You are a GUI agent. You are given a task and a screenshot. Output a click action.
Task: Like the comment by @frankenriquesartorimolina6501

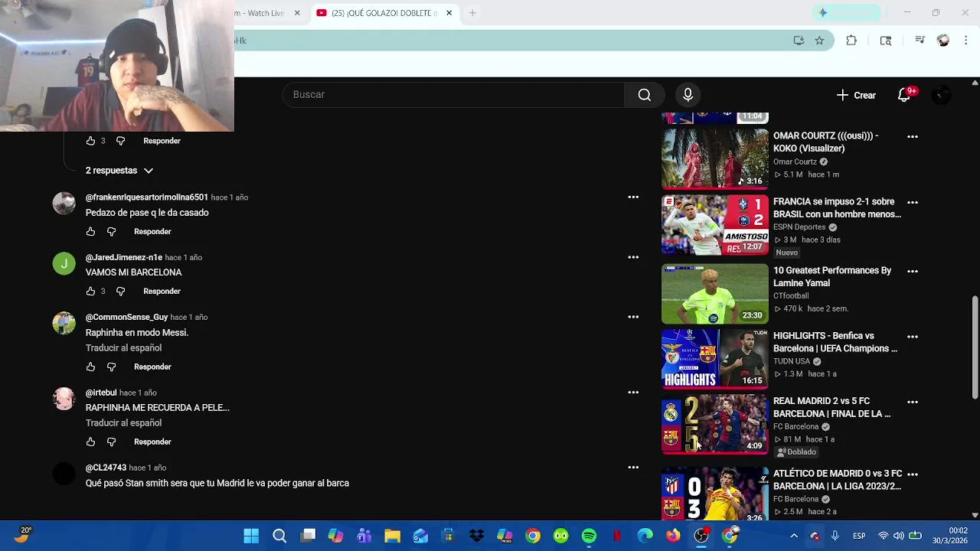(90, 232)
